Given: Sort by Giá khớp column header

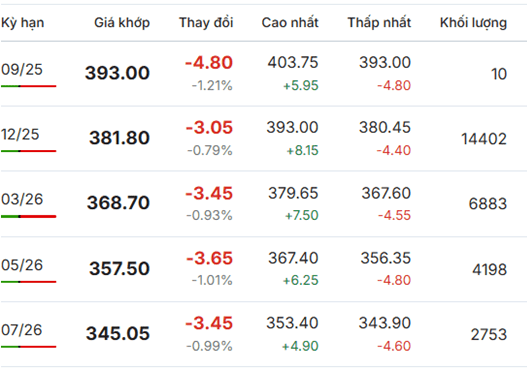Looking at the screenshot, I should point(122,23).
